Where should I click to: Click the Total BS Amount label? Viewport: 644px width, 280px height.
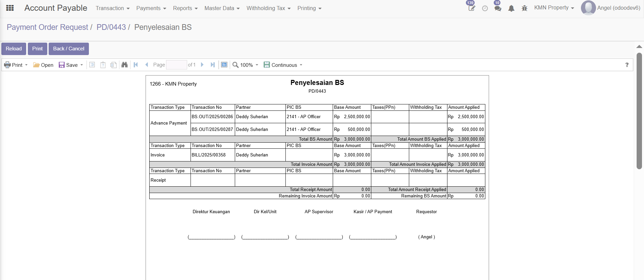click(x=315, y=139)
